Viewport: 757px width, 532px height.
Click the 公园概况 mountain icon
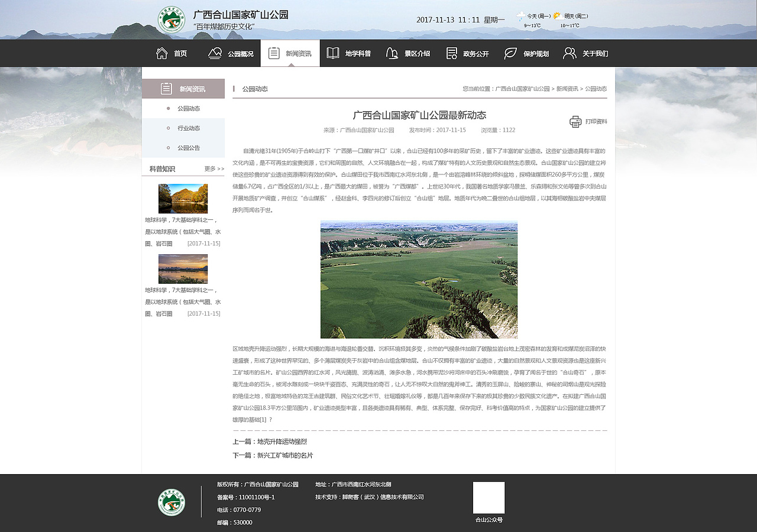(x=214, y=53)
